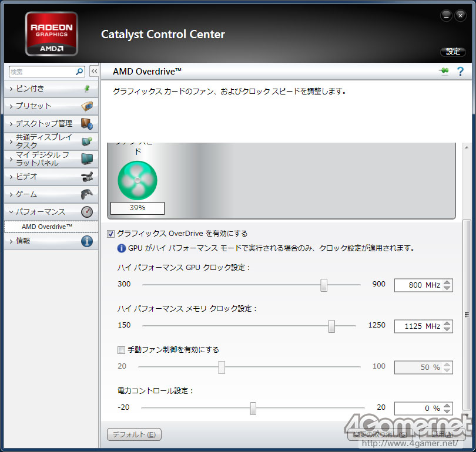Increase power control percent with up arrow
This screenshot has width=476, height=452.
tap(447, 405)
